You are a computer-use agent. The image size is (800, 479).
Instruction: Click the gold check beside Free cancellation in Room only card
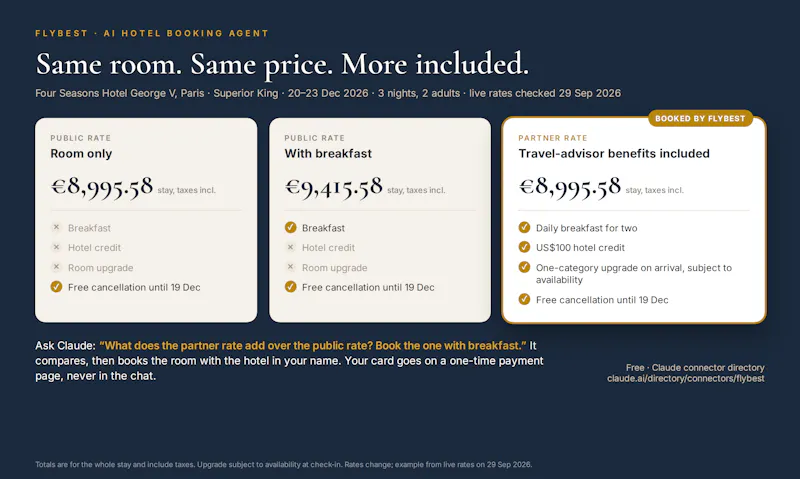click(x=57, y=287)
